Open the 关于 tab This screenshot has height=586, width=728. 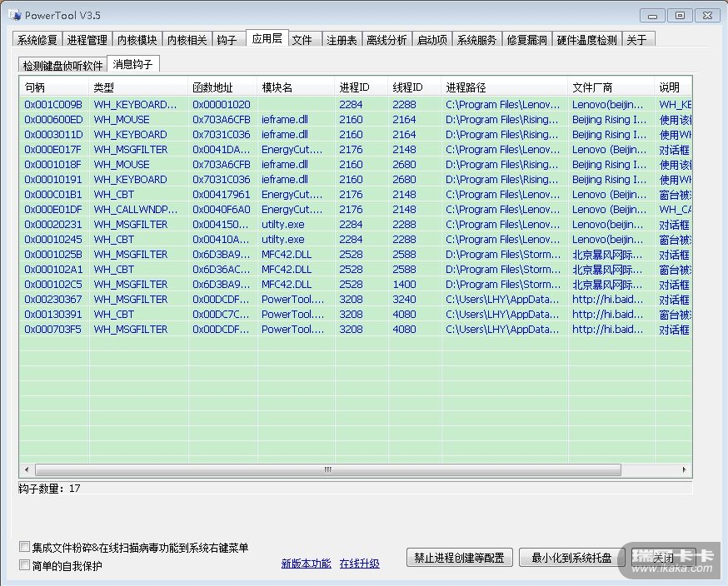tap(637, 40)
